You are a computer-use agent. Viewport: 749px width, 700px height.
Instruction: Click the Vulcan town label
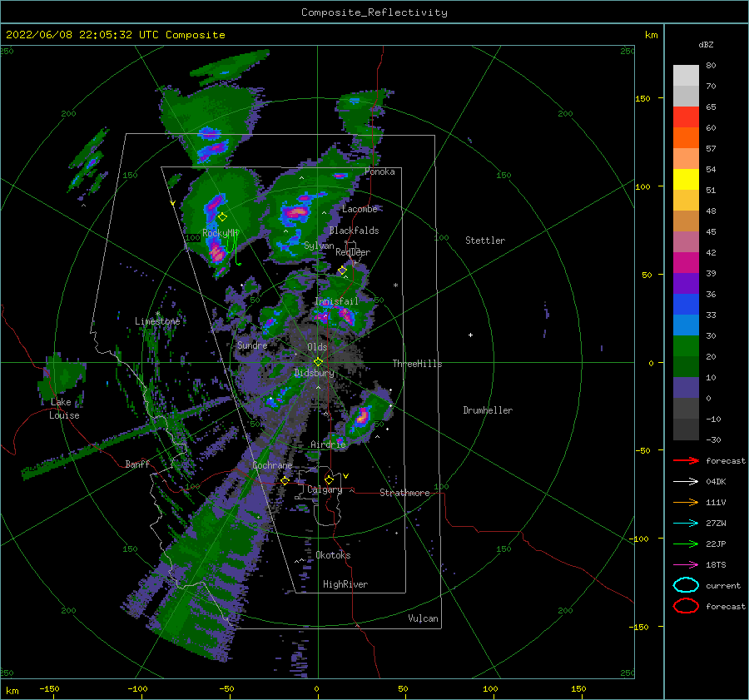[423, 618]
